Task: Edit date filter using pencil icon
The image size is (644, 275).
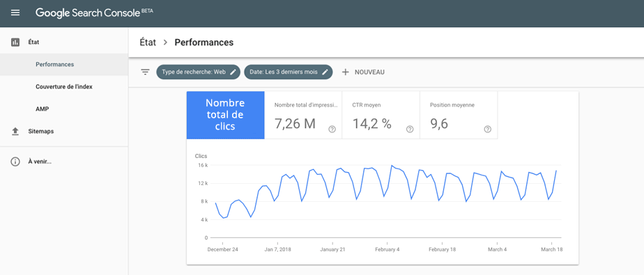Action: (x=325, y=72)
